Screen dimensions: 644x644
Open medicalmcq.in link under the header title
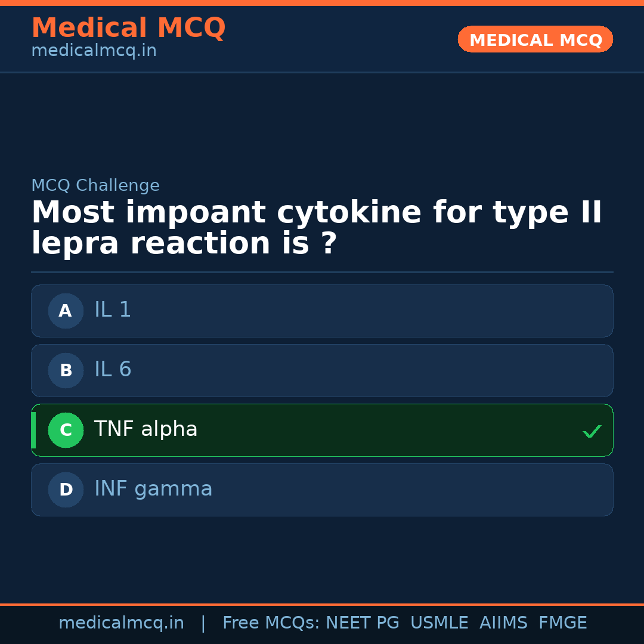pyautogui.click(x=94, y=51)
